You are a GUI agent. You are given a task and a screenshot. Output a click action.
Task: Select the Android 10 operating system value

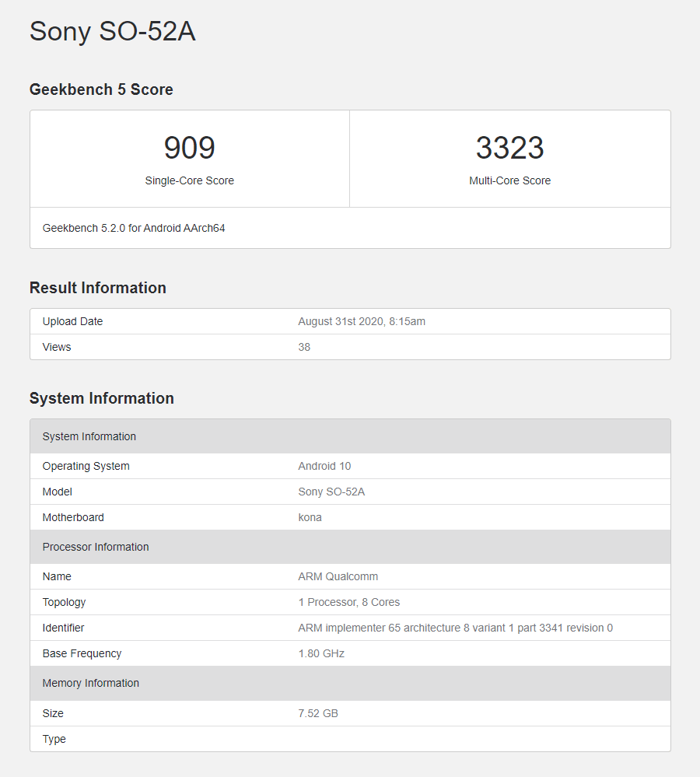point(324,466)
